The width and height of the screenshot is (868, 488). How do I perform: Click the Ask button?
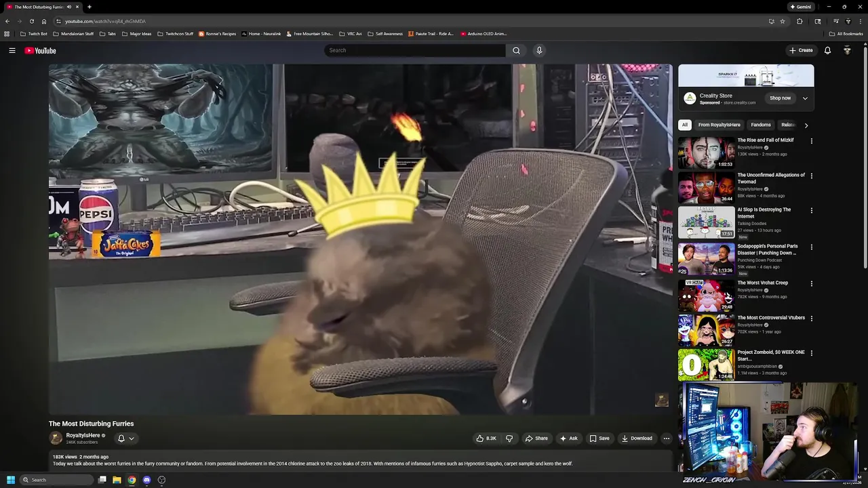pyautogui.click(x=568, y=439)
